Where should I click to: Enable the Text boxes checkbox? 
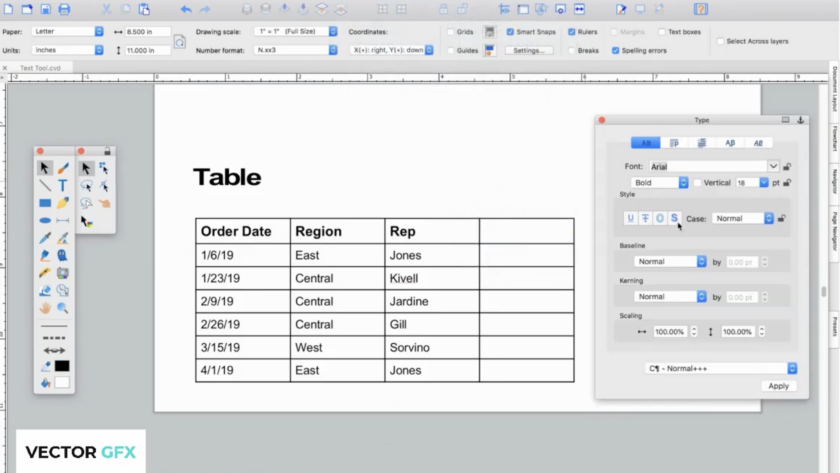click(x=662, y=32)
